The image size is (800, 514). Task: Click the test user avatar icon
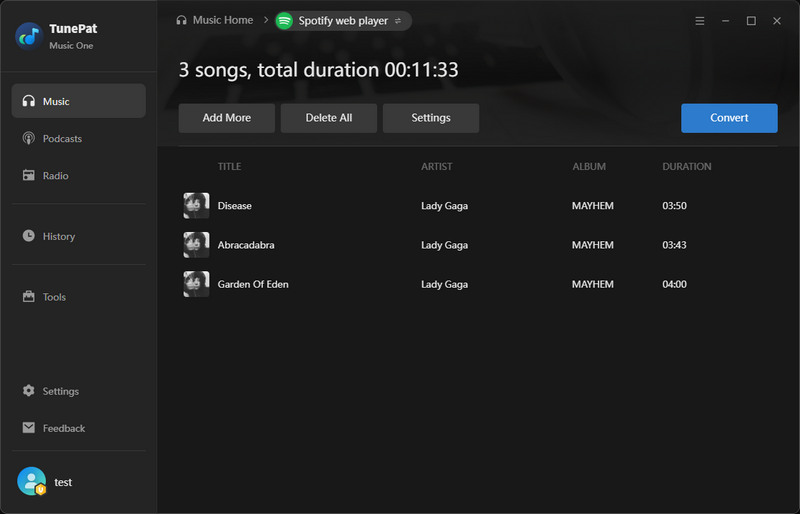pos(32,481)
